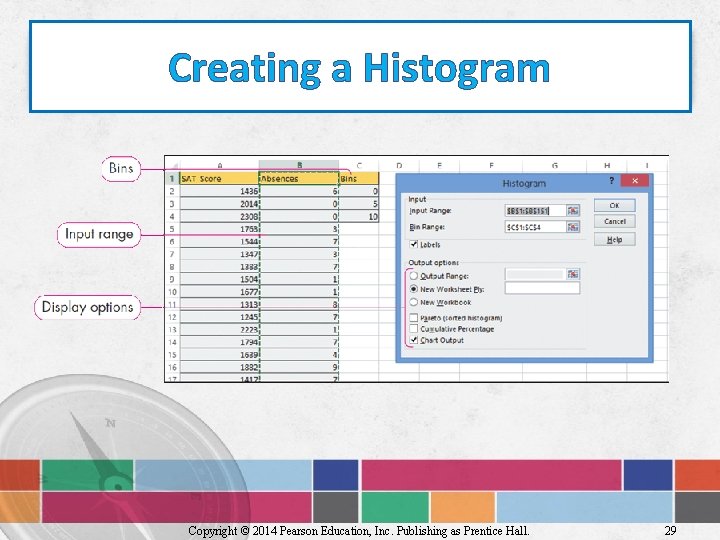Click the Bin Range collapse-dialog icon

pos(573,227)
